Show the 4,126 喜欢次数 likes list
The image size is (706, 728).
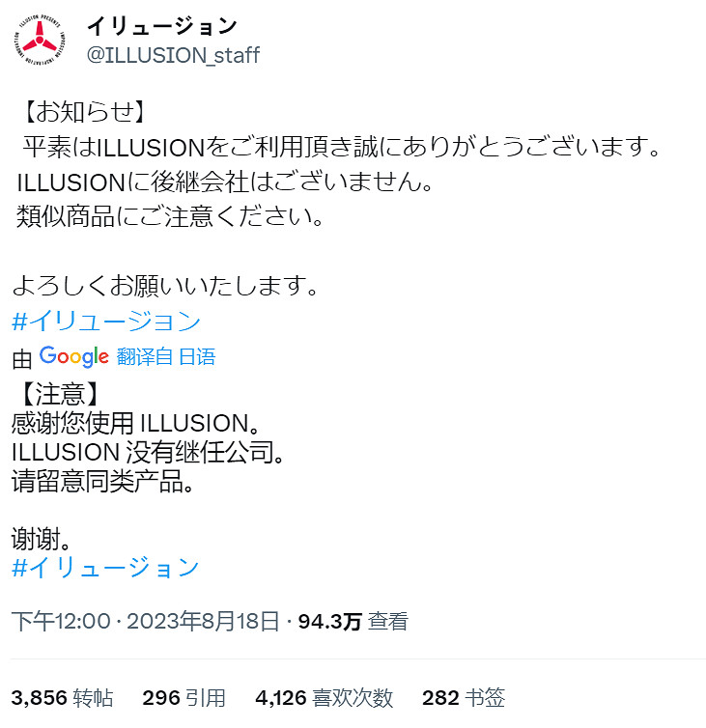pyautogui.click(x=325, y=698)
